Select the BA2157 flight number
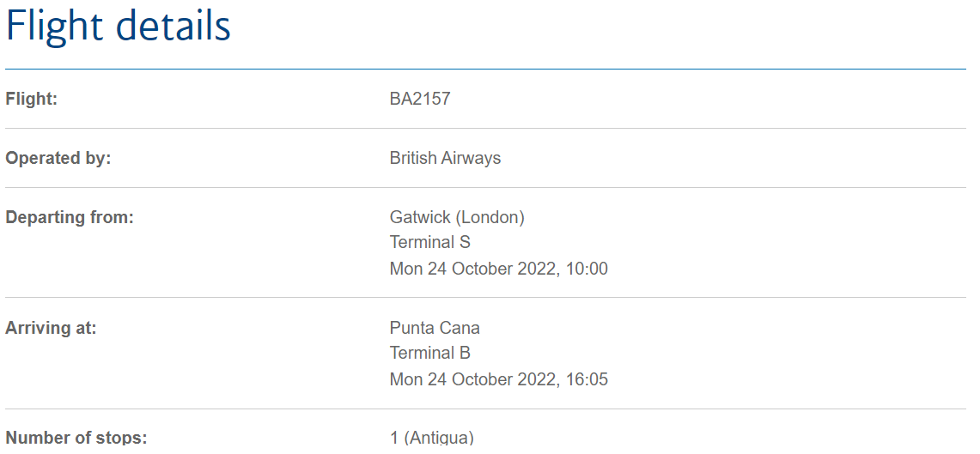Image resolution: width=980 pixels, height=454 pixels. coord(420,99)
